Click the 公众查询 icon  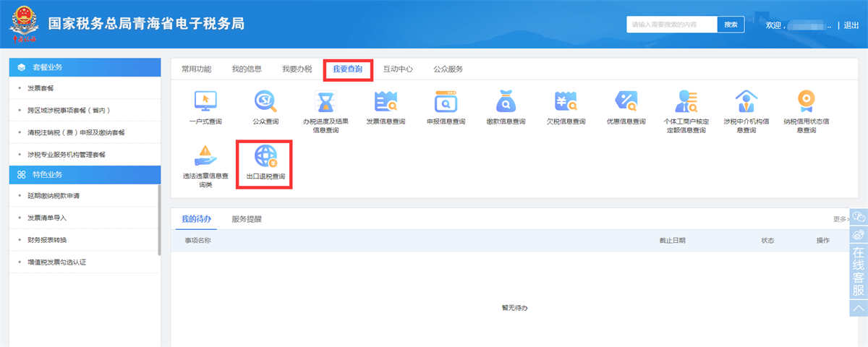[x=265, y=101]
